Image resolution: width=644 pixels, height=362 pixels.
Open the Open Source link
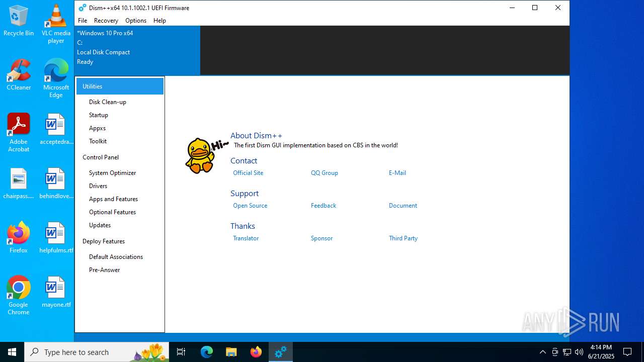(x=250, y=206)
